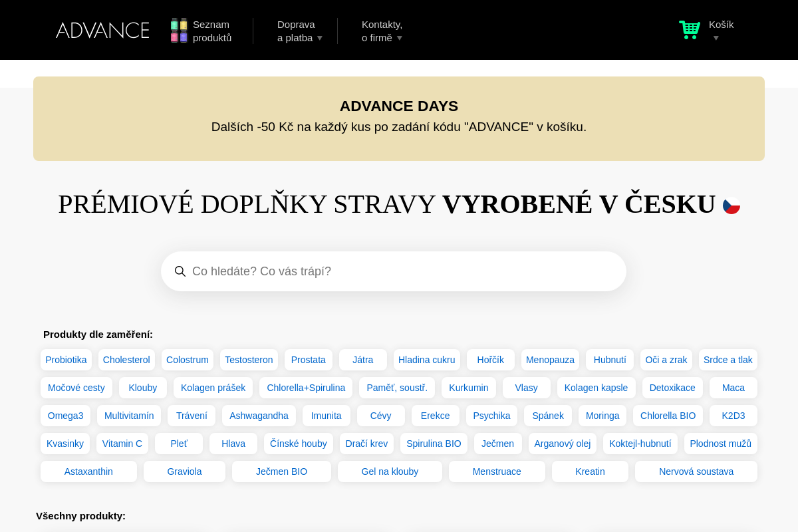Go to Dračí krev category
The image size is (798, 532).
click(366, 444)
